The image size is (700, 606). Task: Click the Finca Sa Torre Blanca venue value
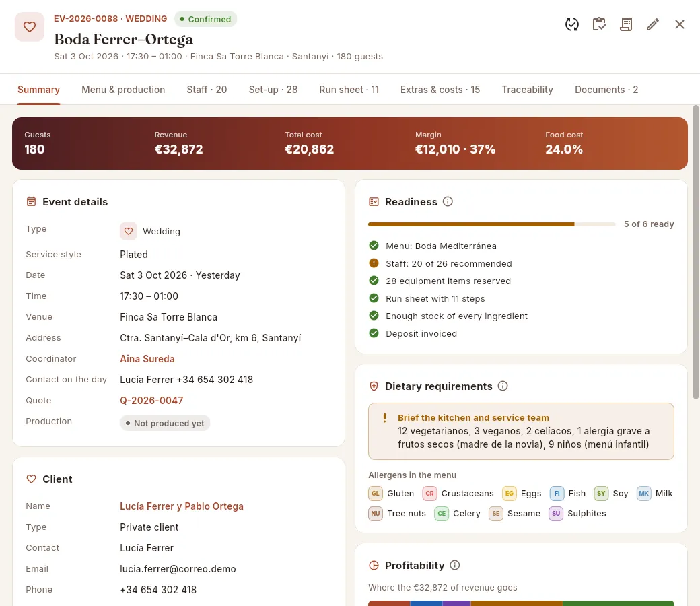[x=168, y=317]
